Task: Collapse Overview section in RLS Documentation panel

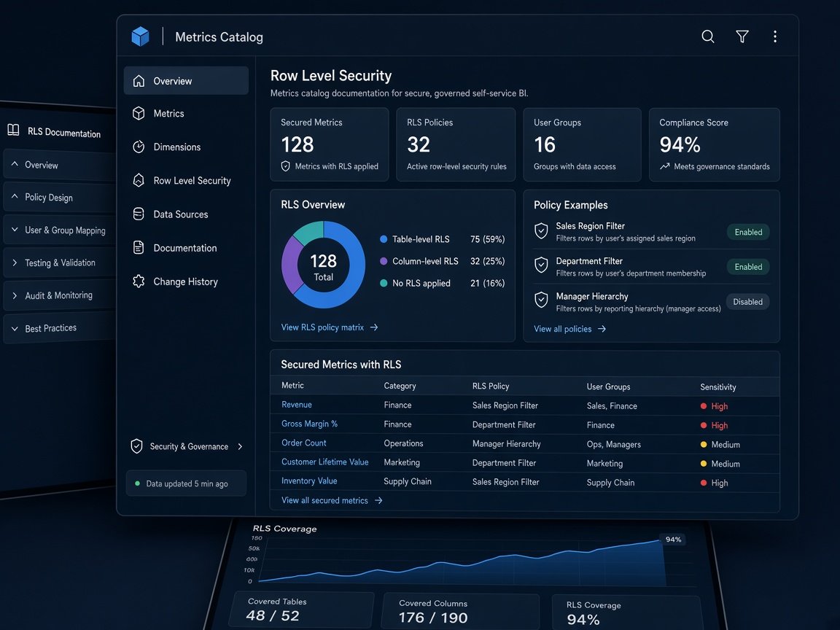Action: [x=15, y=164]
